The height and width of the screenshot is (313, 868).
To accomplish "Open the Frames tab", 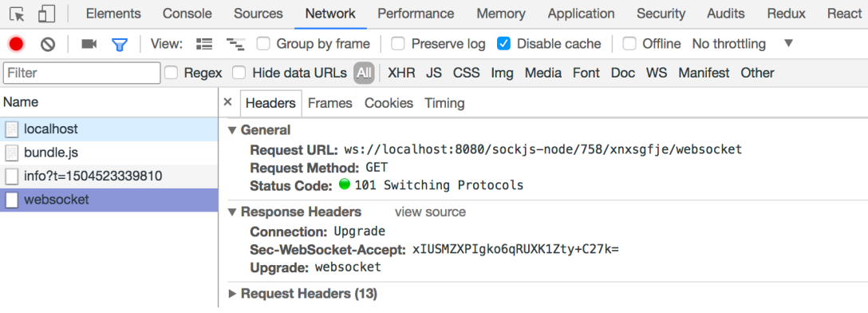I will pyautogui.click(x=330, y=103).
